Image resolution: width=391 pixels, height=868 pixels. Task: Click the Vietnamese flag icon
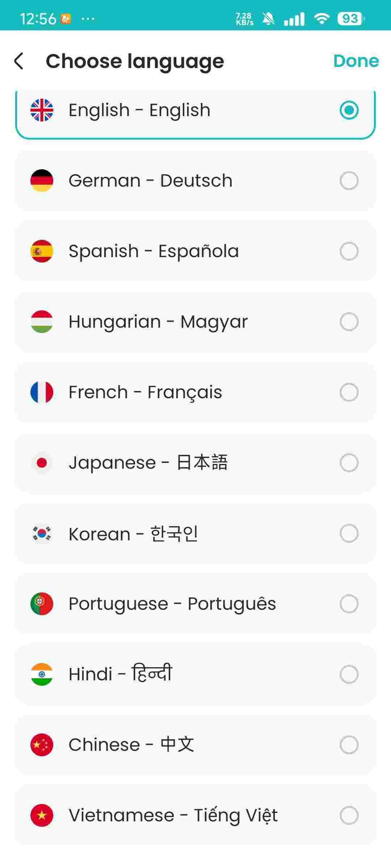click(42, 815)
